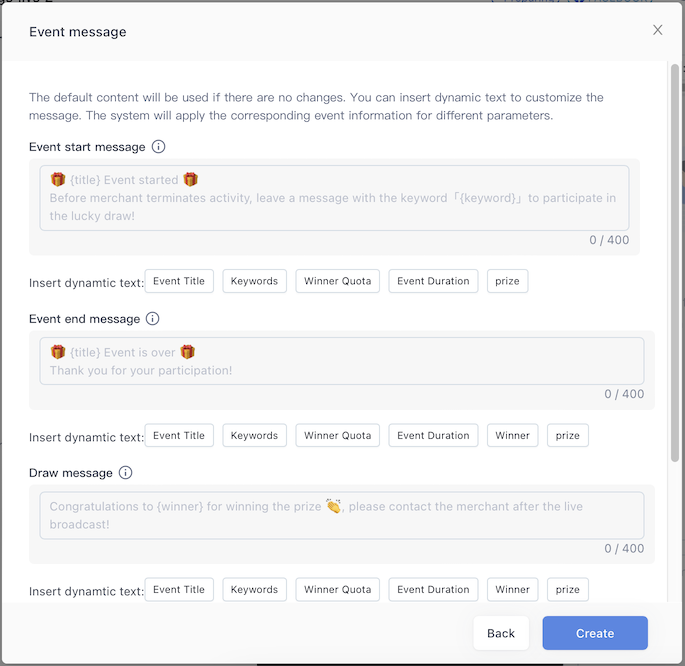Click the 'Event start message' label
This screenshot has height=666, width=685.
point(87,147)
